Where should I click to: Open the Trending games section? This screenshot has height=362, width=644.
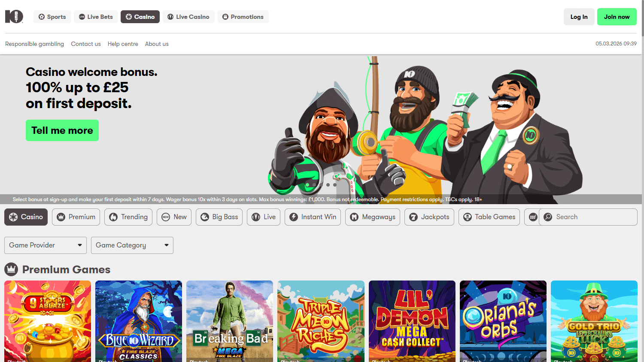[128, 217]
